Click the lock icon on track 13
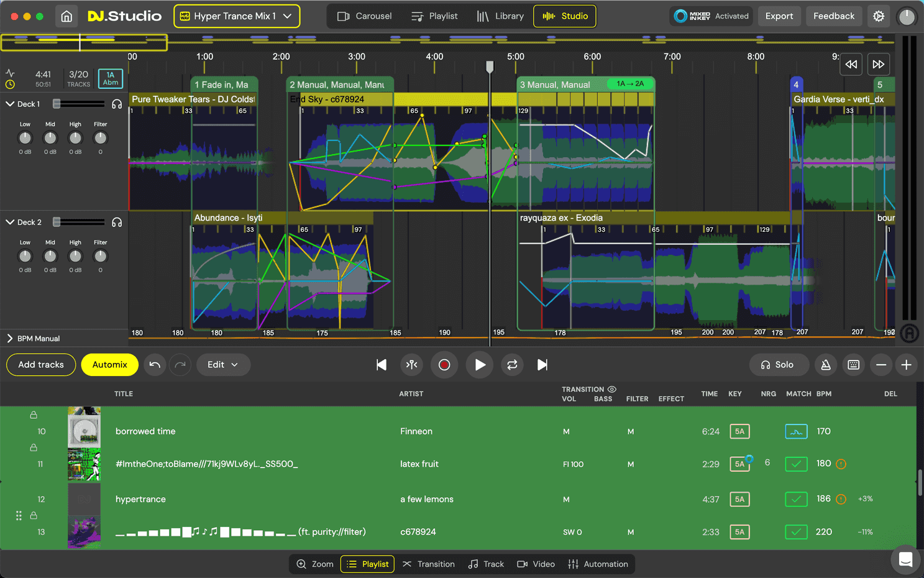 point(34,515)
